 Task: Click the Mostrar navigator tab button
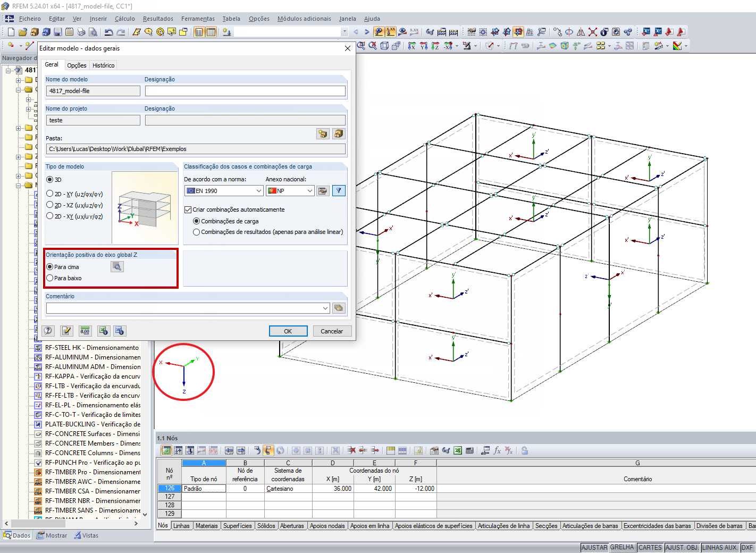click(x=52, y=535)
